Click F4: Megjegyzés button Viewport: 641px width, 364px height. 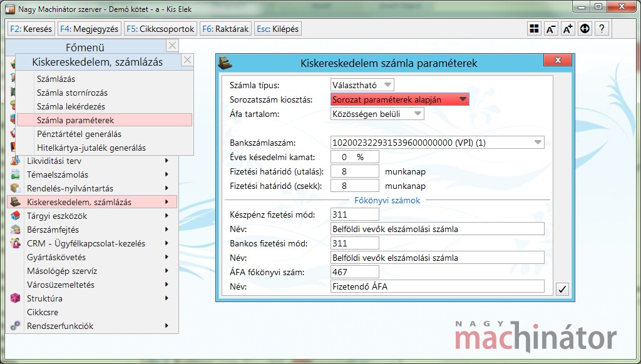coord(89,29)
